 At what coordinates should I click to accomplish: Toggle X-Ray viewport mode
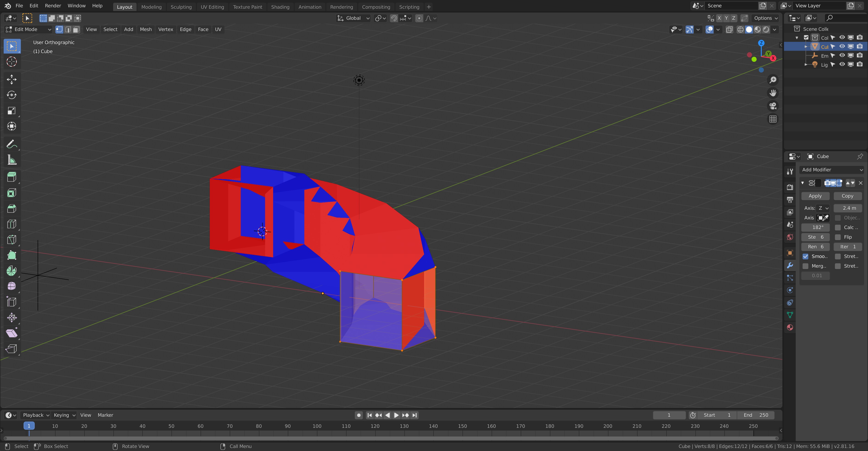[730, 30]
